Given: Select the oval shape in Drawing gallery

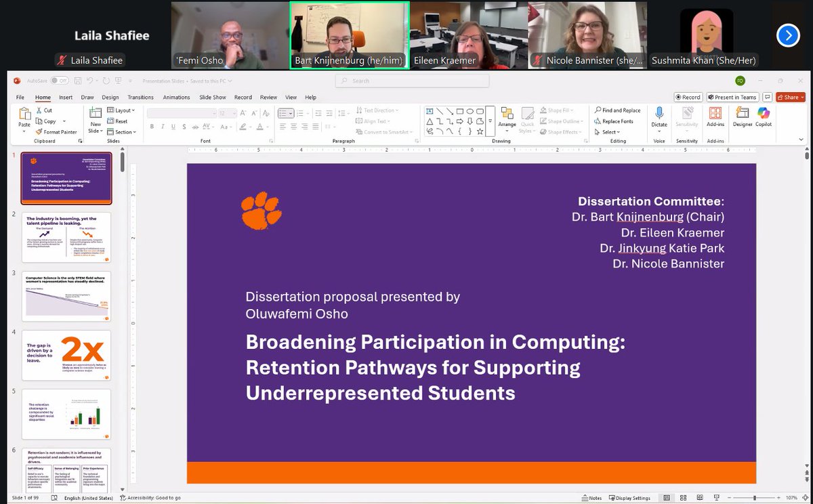Looking at the screenshot, I should click(x=470, y=111).
